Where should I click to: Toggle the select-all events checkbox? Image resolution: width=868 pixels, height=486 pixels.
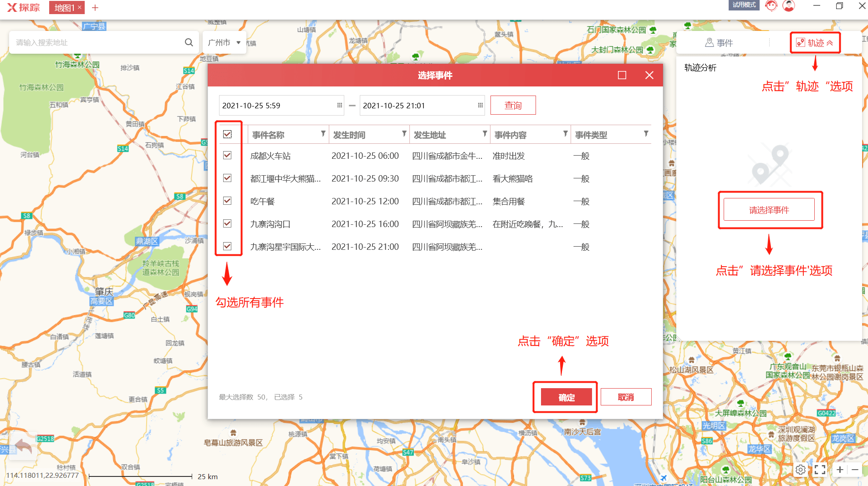[x=227, y=134]
